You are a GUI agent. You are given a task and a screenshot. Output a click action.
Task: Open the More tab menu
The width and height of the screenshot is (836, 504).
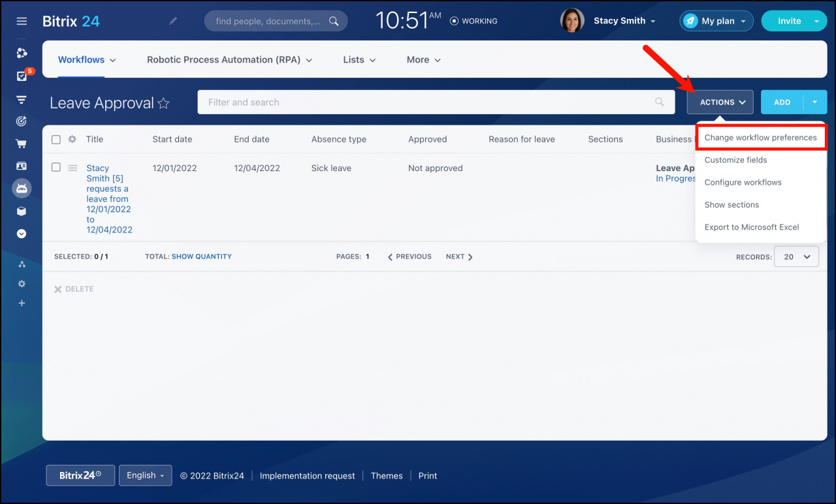424,59
